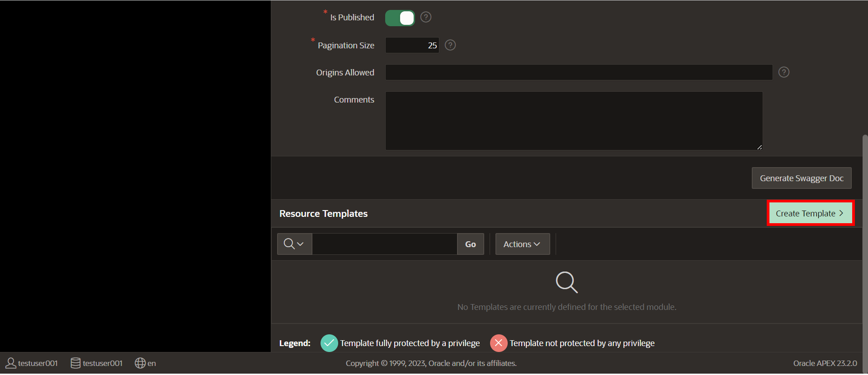Click the Pagination Size label

[346, 46]
